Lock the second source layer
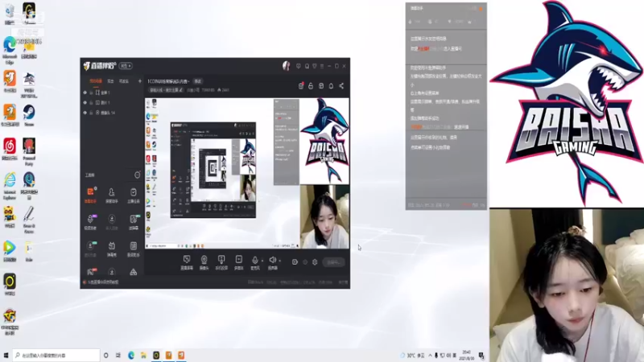 pos(91,103)
